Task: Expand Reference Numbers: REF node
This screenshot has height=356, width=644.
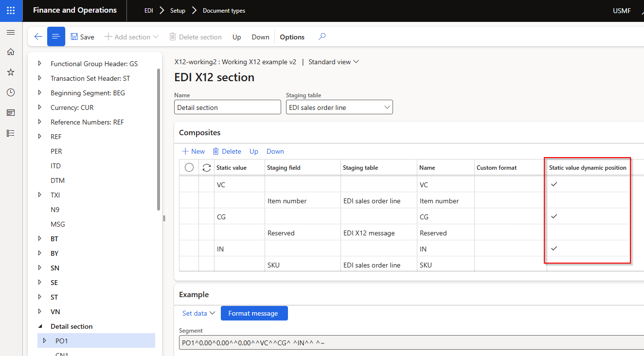Action: pos(39,122)
